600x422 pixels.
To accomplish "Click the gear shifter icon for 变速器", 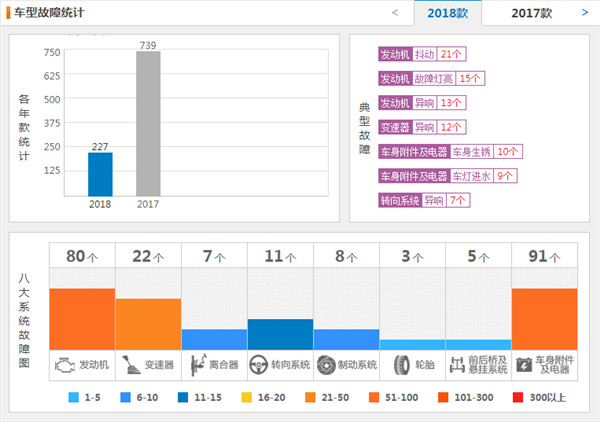I will coord(131,365).
